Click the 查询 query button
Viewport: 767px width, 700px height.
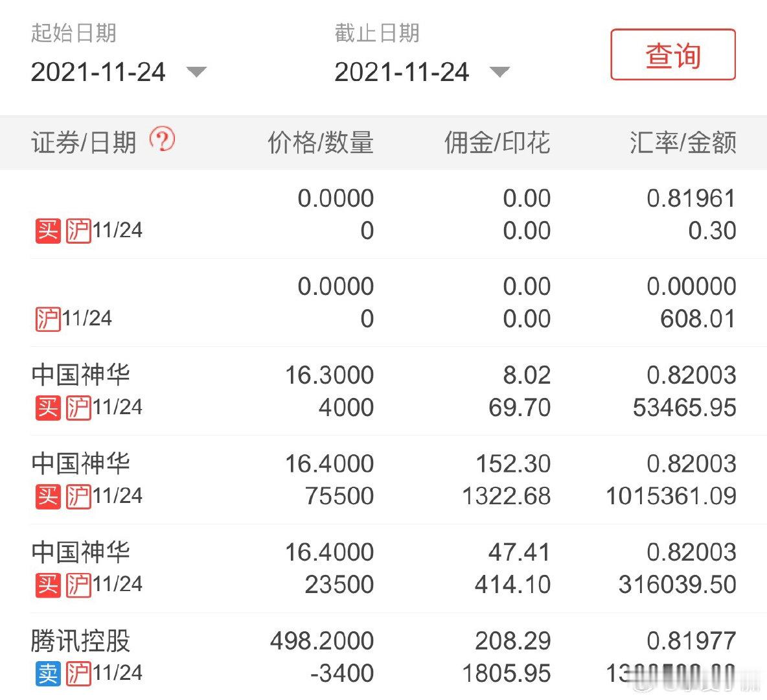click(x=672, y=54)
